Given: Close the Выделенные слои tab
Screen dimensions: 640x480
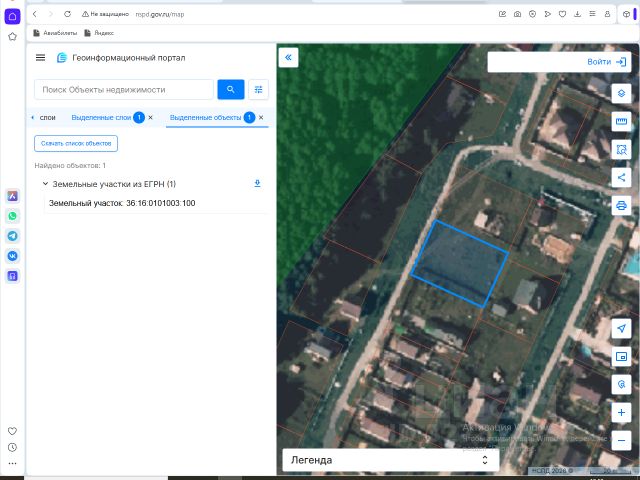Looking at the screenshot, I should tap(151, 118).
